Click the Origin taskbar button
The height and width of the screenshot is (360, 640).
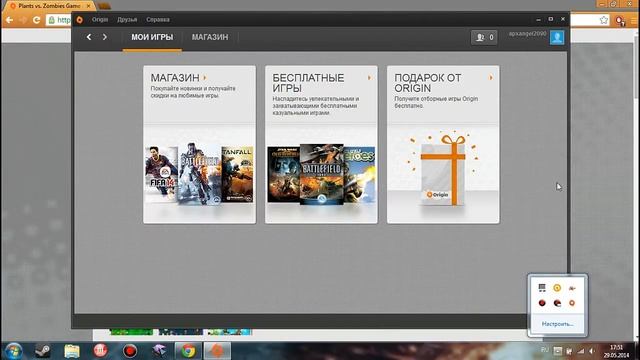[217, 351]
